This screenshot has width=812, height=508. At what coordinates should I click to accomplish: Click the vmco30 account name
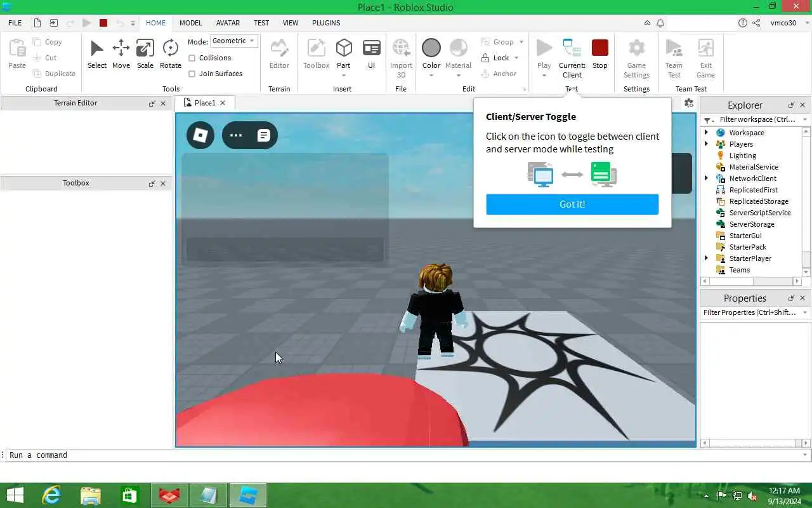click(x=783, y=23)
